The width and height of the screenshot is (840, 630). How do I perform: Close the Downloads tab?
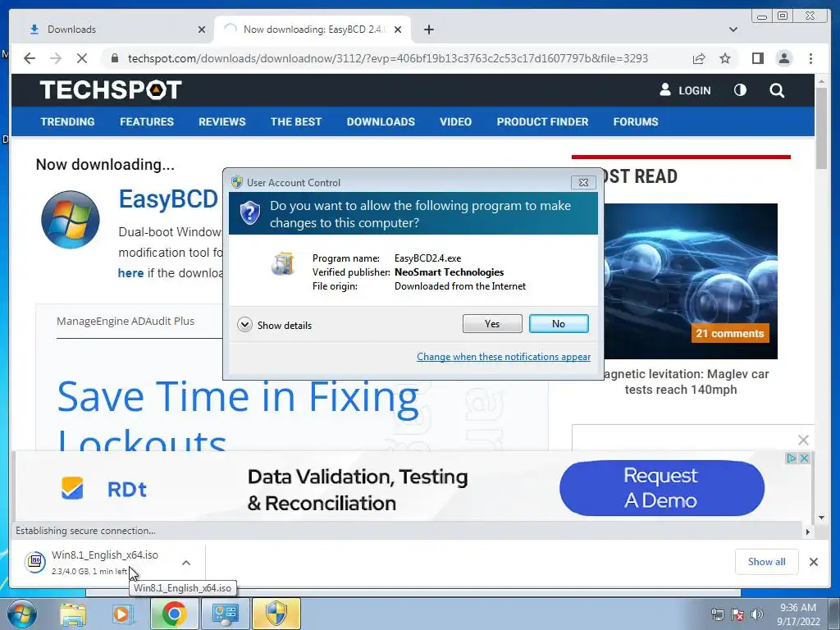click(x=202, y=30)
